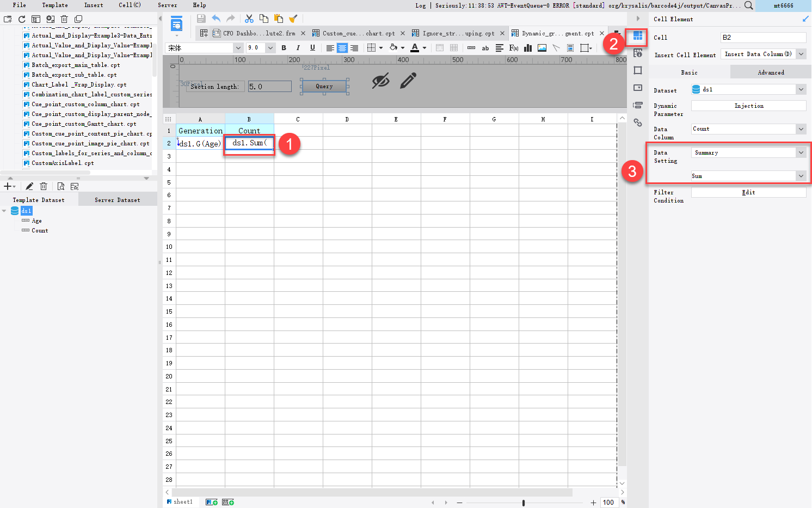812x508 pixels.
Task: Open the font size dropdown showing 9.0
Action: 270,47
